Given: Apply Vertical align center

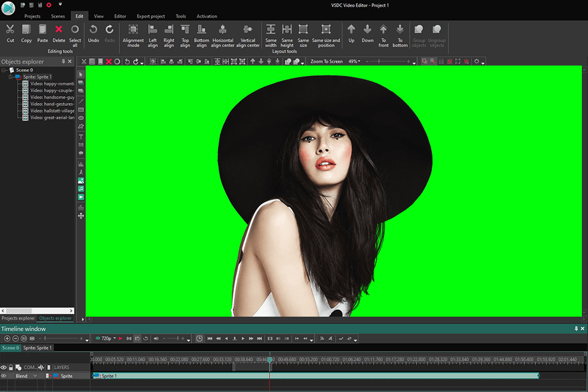Looking at the screenshot, I should 248,36.
